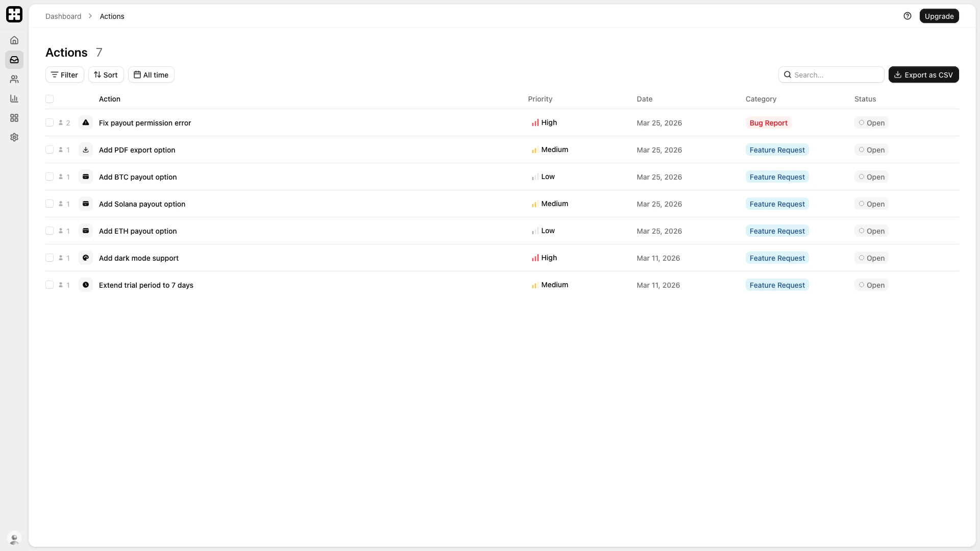The height and width of the screenshot is (551, 980).
Task: Open the Sort dropdown
Action: pos(106,74)
